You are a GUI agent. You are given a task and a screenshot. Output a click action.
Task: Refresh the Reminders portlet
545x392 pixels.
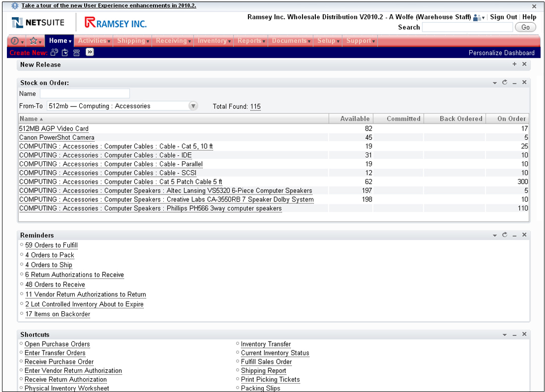click(504, 235)
